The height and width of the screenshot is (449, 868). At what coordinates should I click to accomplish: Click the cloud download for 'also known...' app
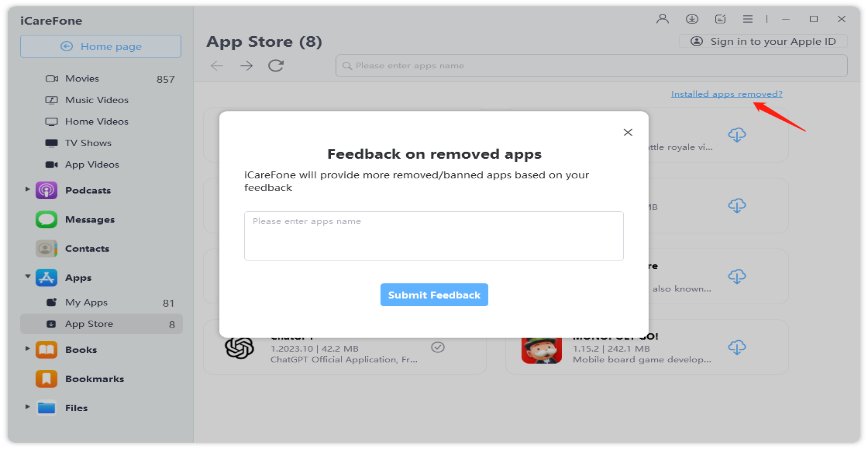click(737, 276)
